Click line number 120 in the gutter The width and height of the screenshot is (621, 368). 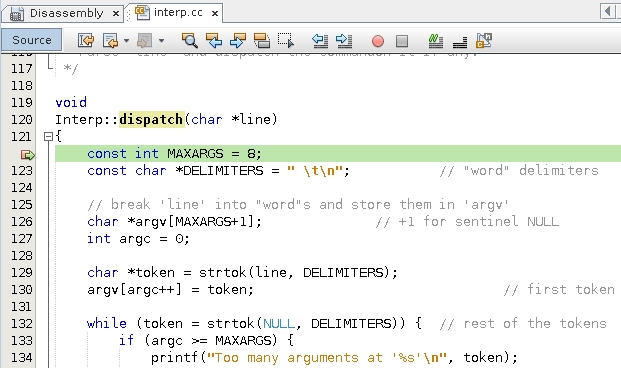[x=21, y=120]
